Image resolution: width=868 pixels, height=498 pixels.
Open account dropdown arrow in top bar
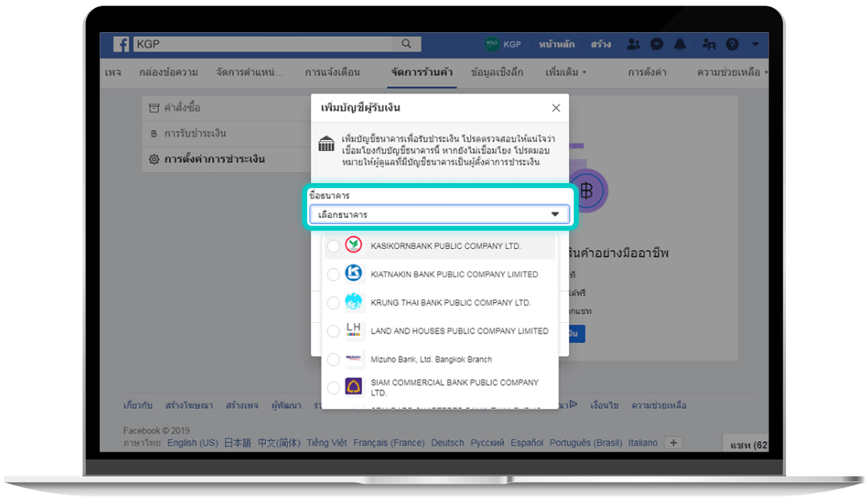[755, 44]
